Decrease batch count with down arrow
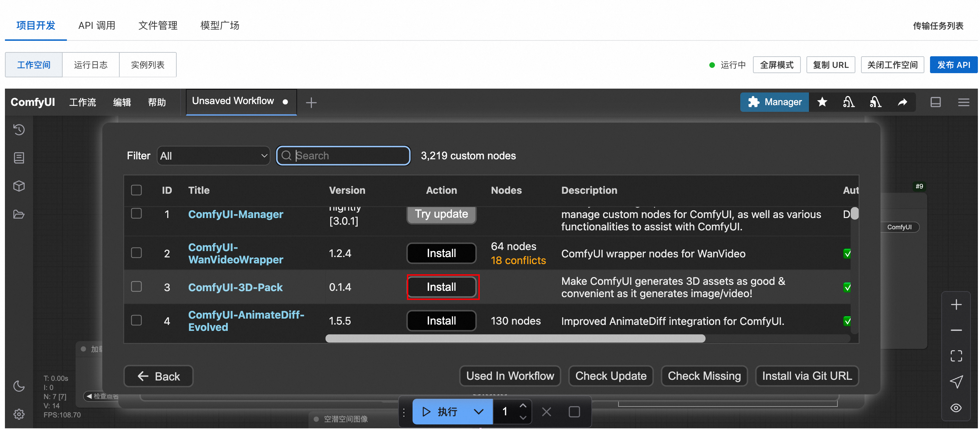 pyautogui.click(x=523, y=418)
